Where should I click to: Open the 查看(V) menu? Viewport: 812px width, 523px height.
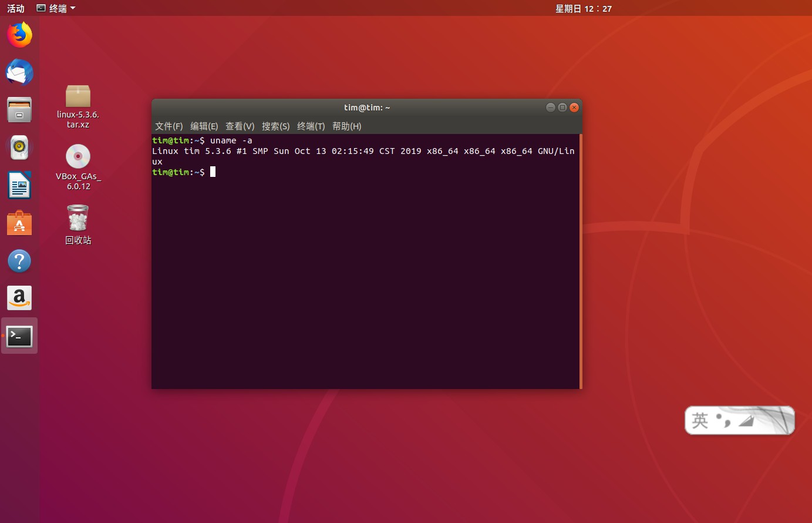[x=240, y=126]
